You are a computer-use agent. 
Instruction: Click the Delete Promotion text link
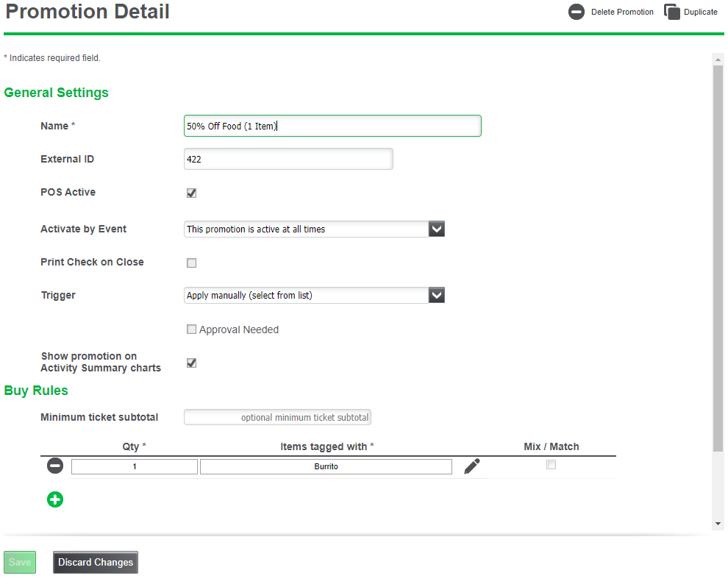[622, 13]
